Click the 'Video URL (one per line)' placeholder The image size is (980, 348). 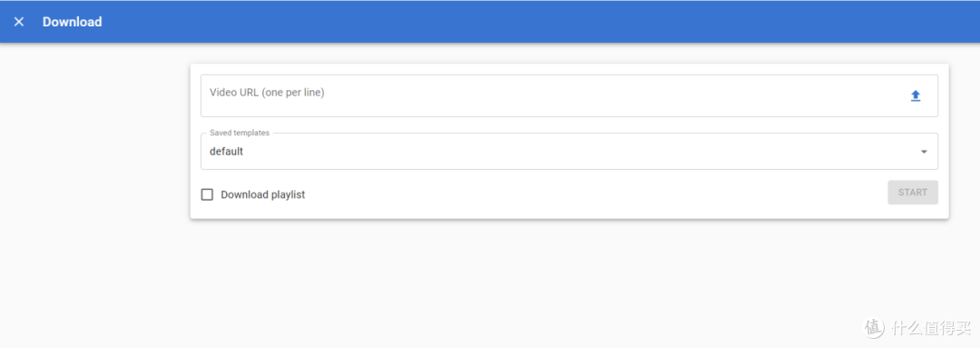coord(267,93)
